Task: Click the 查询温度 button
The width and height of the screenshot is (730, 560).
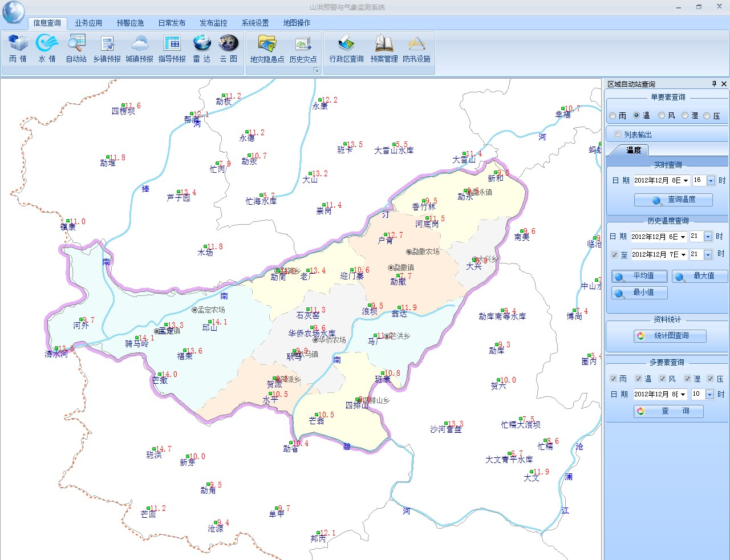Action: pyautogui.click(x=673, y=200)
